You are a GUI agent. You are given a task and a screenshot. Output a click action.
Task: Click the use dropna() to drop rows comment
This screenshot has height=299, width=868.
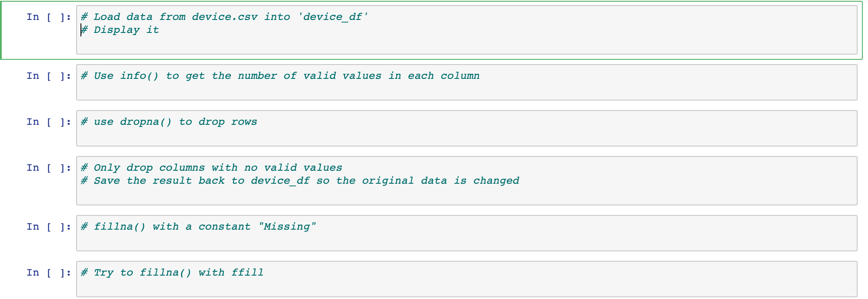[x=168, y=121]
